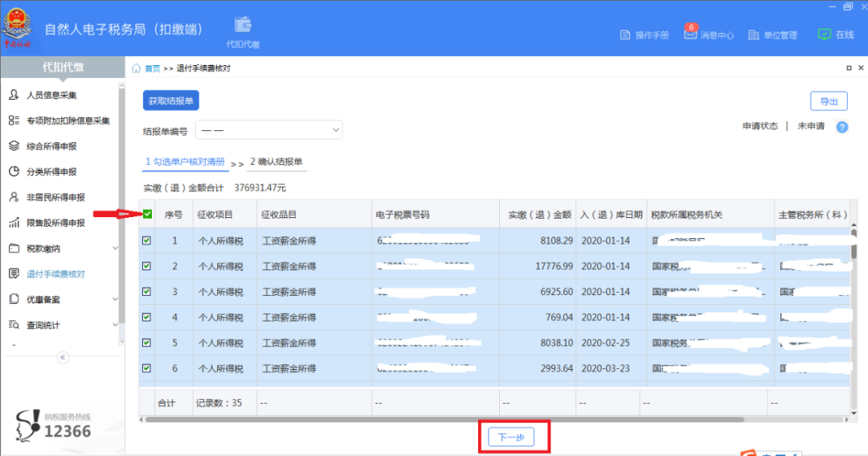This screenshot has height=456, width=868.
Task: Expand the 查询统计 menu chevron
Action: pyautogui.click(x=115, y=325)
